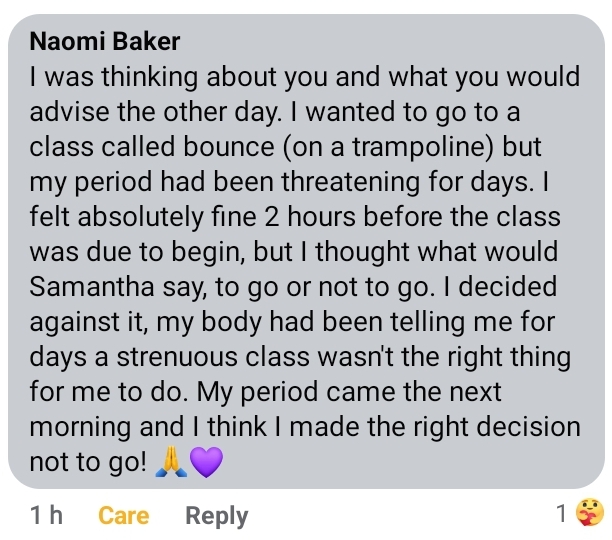Click the word "advise" in the comment

[x=67, y=112]
